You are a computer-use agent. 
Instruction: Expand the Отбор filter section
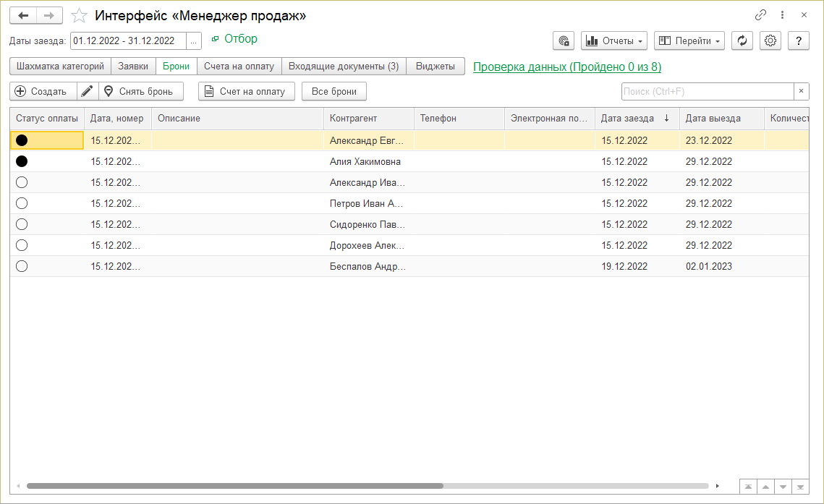[x=234, y=39]
